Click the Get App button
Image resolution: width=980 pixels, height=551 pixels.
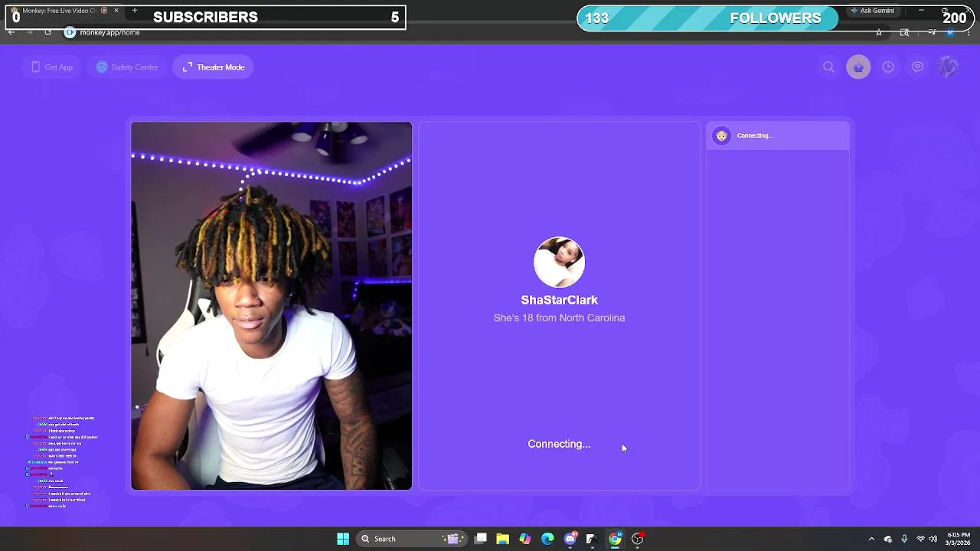point(52,67)
